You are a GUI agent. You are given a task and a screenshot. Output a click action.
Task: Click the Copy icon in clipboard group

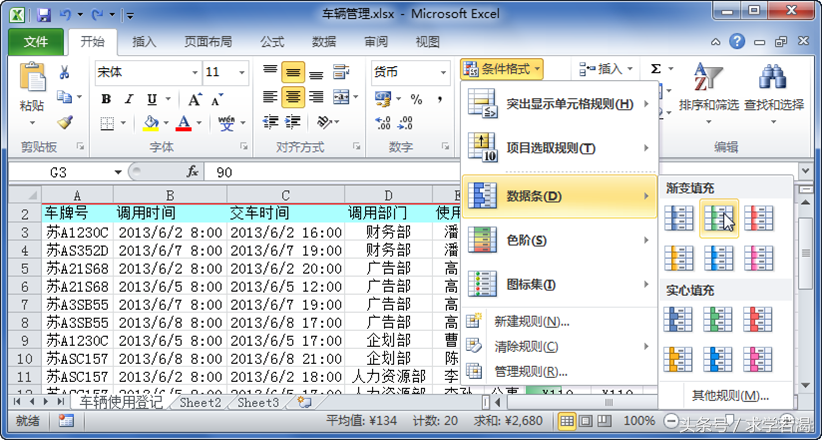64,96
